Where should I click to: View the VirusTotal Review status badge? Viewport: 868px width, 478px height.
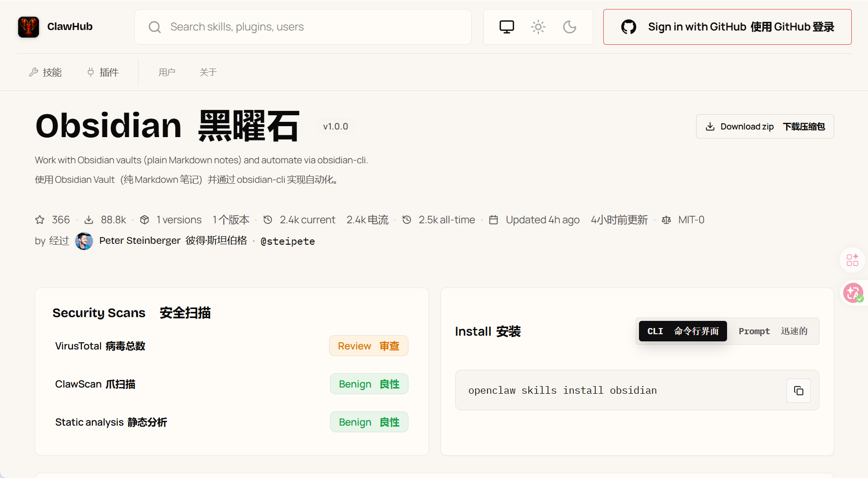coord(369,346)
